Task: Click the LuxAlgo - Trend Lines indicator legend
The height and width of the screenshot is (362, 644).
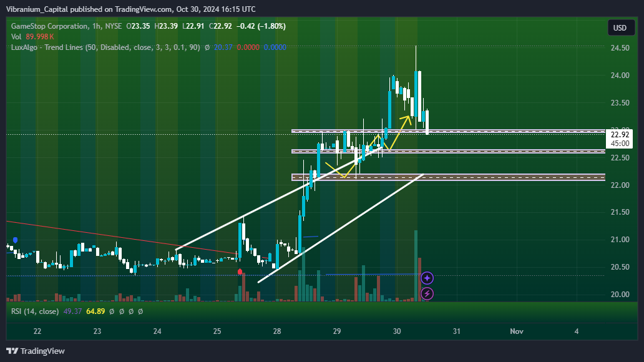Action: [105, 47]
